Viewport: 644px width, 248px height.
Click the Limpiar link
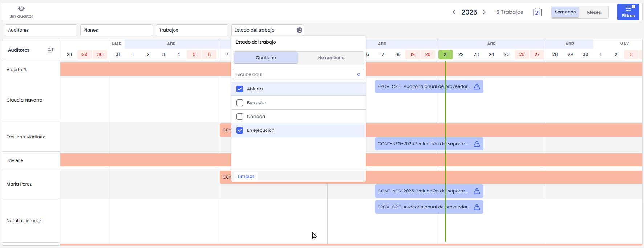point(246,176)
